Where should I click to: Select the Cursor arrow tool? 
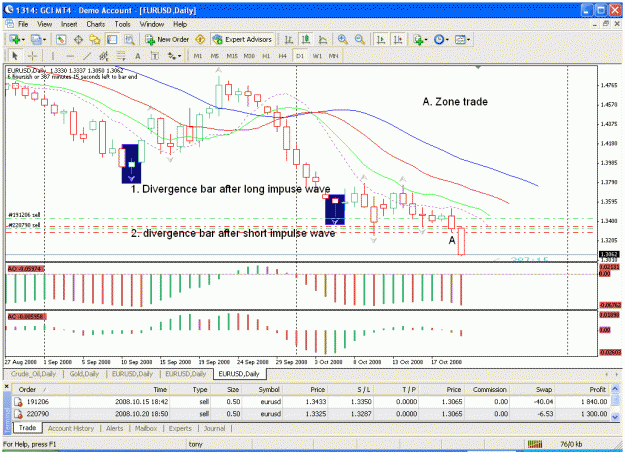click(x=15, y=56)
